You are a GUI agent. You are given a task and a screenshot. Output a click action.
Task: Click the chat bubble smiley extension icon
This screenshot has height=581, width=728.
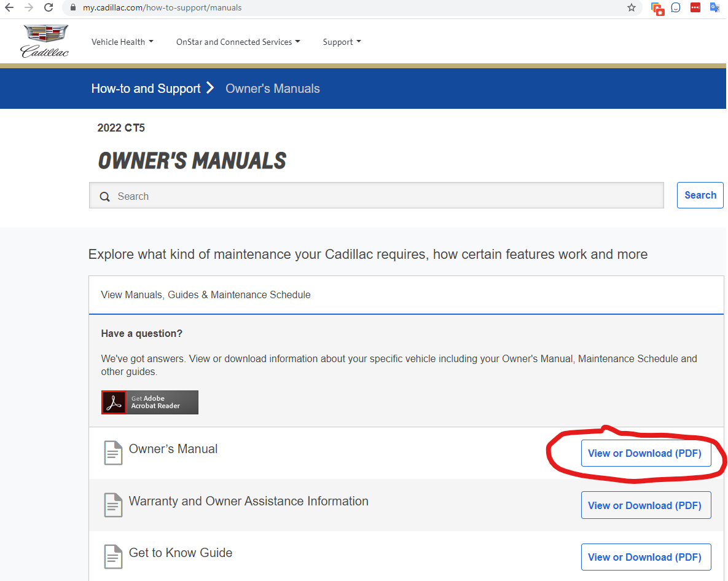tap(676, 8)
